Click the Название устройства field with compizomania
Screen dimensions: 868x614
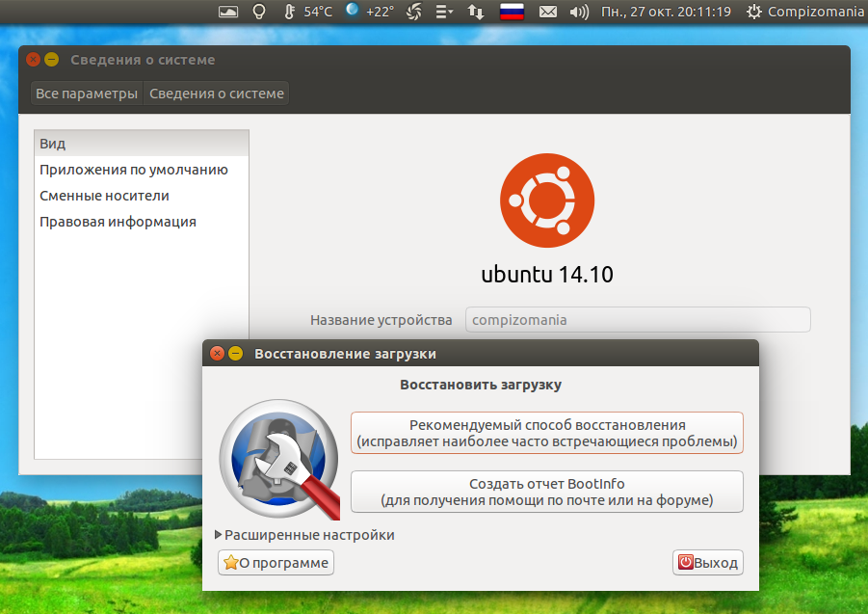(638, 320)
